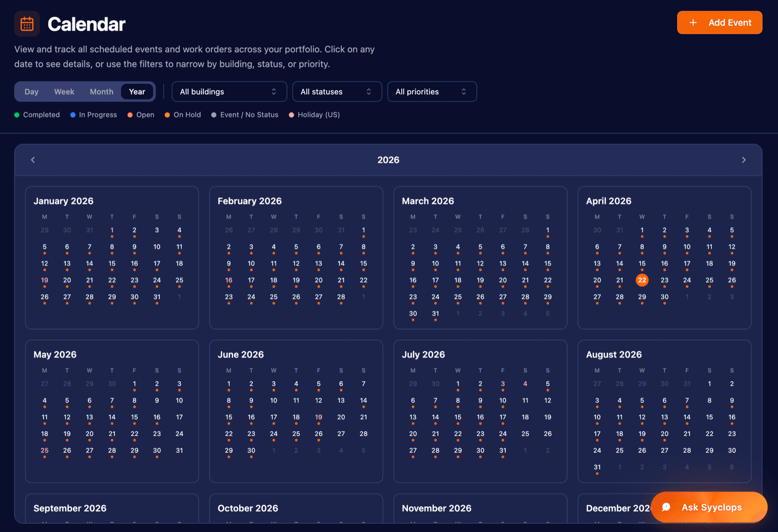Open the All buildings dropdown
The image size is (778, 532).
[229, 91]
